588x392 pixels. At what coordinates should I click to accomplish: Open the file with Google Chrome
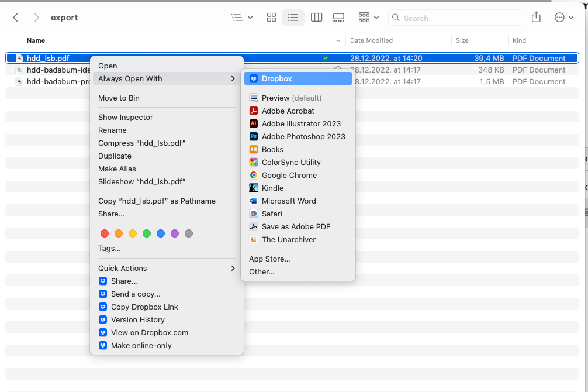[290, 175]
